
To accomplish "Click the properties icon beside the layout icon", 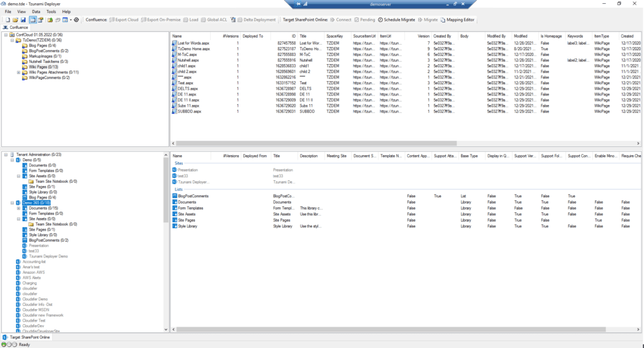I will 40,19.
